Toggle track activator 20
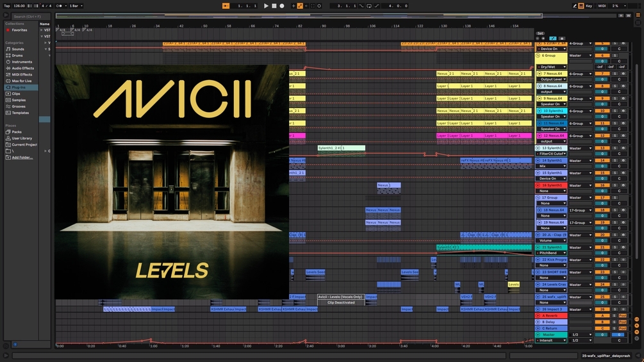This screenshot has height=362, width=644. click(x=602, y=235)
